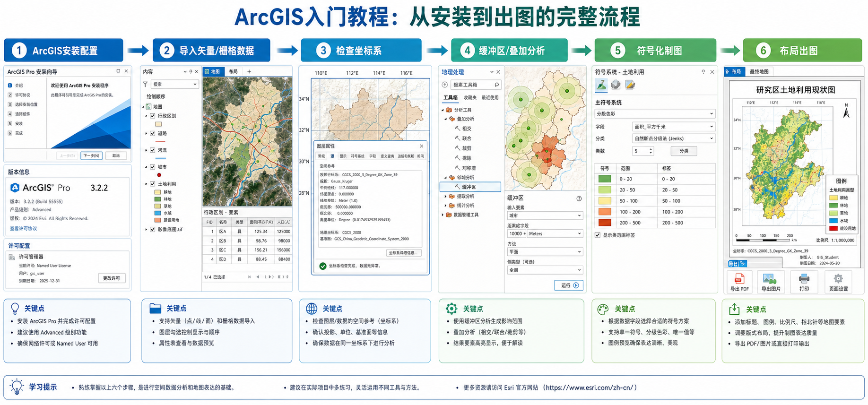The height and width of the screenshot is (405, 868).
Task: Toggle the 土地利用 layer checkbox
Action: click(x=153, y=184)
